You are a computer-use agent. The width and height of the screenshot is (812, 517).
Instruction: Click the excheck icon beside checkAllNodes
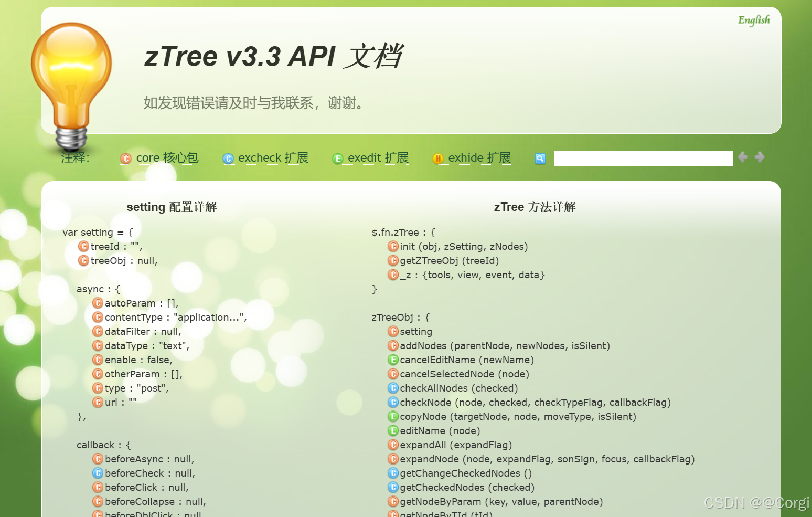[x=393, y=388]
